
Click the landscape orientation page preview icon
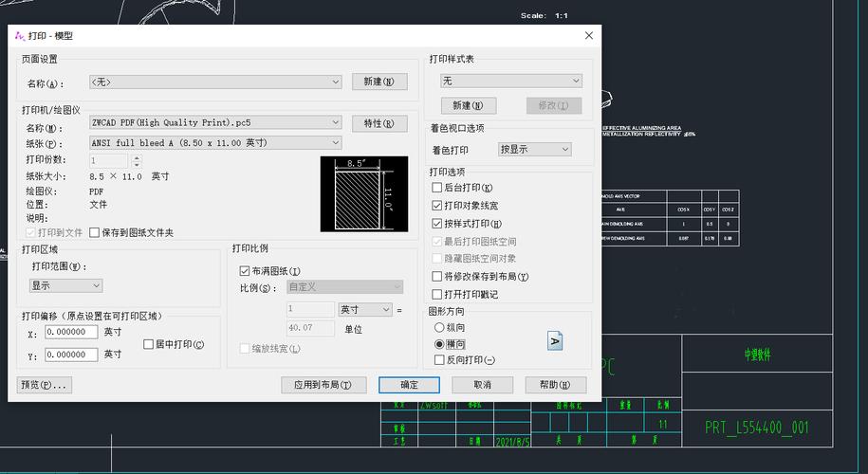(556, 340)
